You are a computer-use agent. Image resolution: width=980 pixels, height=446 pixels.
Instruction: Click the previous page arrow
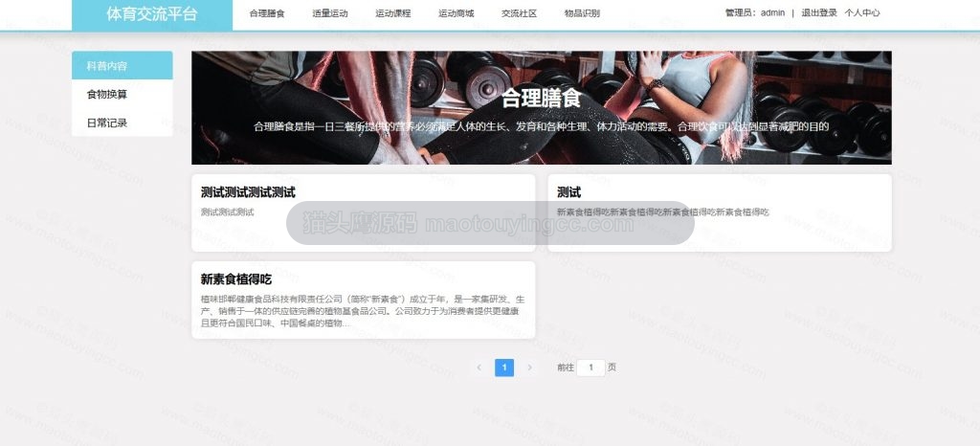(x=479, y=368)
